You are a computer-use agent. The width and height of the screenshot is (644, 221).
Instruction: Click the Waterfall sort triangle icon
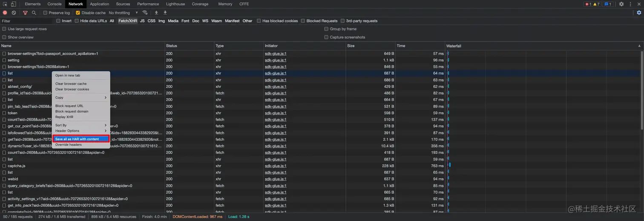pos(639,46)
